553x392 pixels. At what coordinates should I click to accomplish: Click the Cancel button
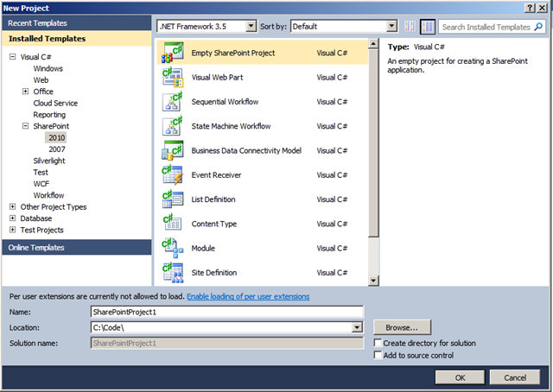515,377
